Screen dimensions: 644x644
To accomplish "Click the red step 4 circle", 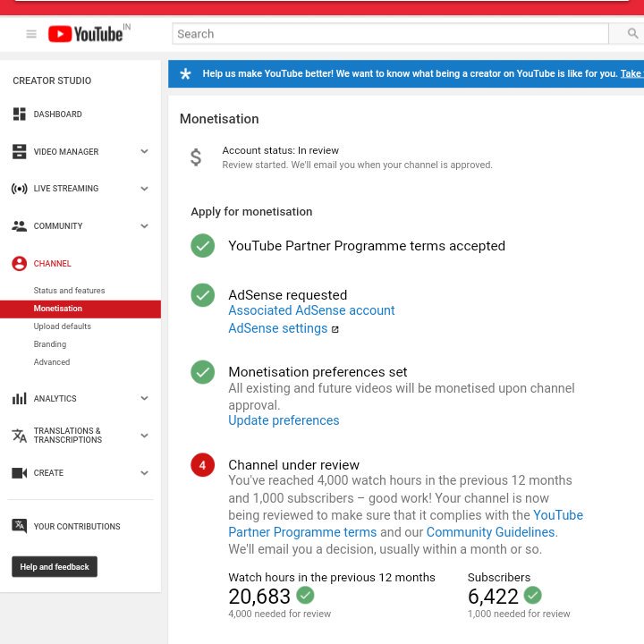I will [202, 465].
